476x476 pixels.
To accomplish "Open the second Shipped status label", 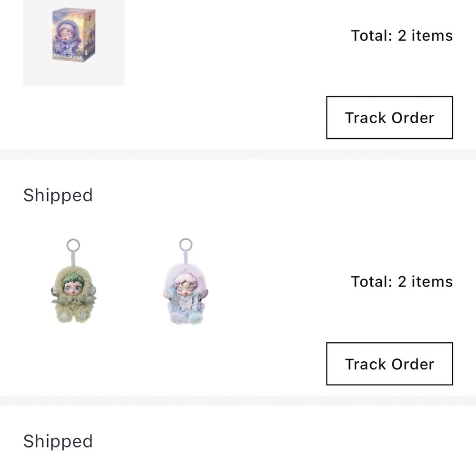I will (x=58, y=441).
